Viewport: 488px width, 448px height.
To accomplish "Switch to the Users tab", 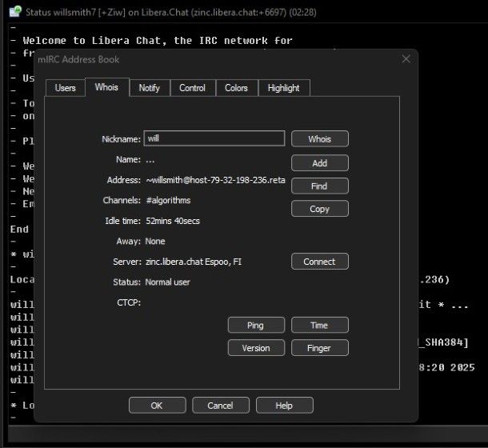I will (x=65, y=88).
